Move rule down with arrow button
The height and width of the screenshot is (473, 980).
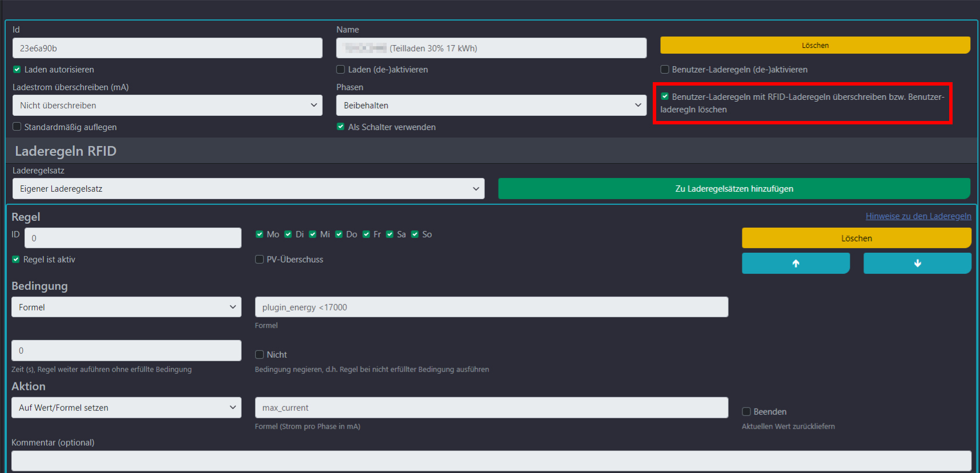[917, 263]
